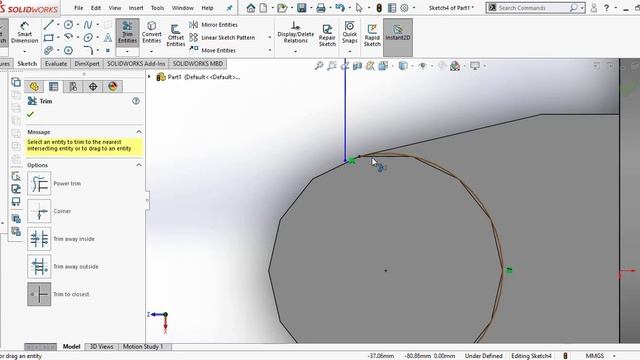Open Trim PropertyManager help
Screen dimensions: 640x360
pyautogui.click(x=136, y=101)
